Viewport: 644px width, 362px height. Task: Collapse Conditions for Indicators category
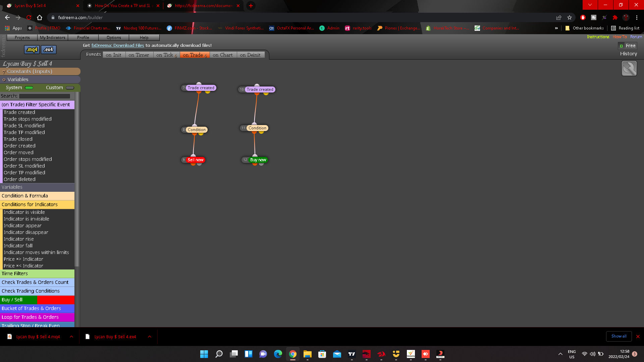[37, 204]
